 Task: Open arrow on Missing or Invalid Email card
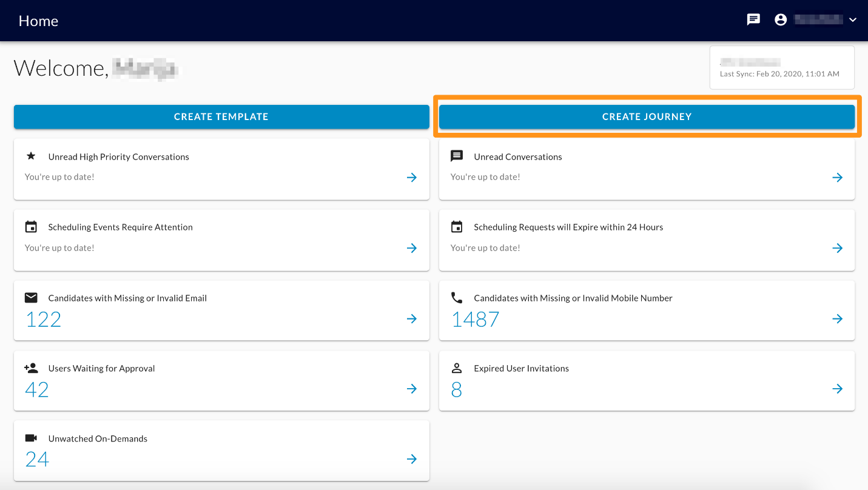412,318
